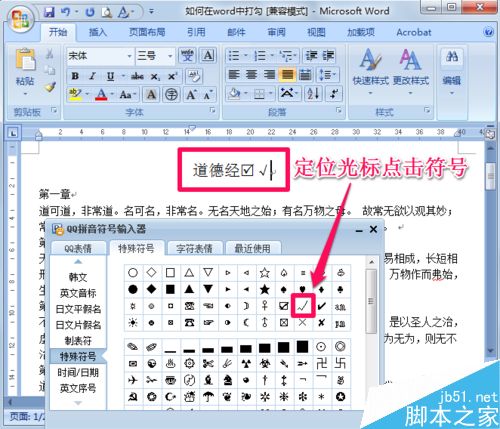The image size is (500, 429).
Task: Switch to the 引用 ribbon tab
Action: (196, 32)
